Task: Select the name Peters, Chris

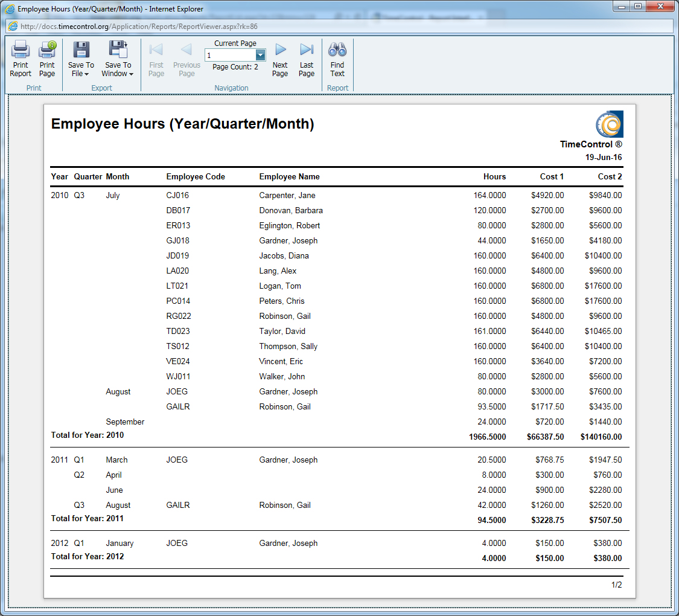Action: coord(282,301)
